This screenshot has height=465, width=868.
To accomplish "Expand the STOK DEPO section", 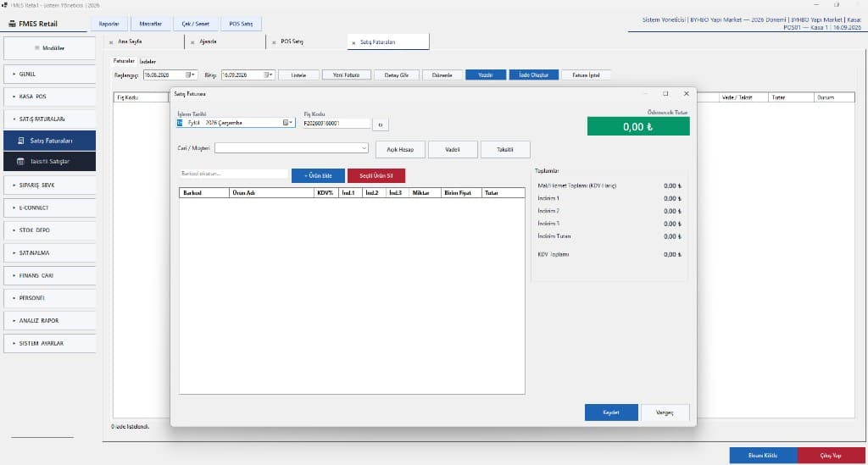I will tap(50, 230).
